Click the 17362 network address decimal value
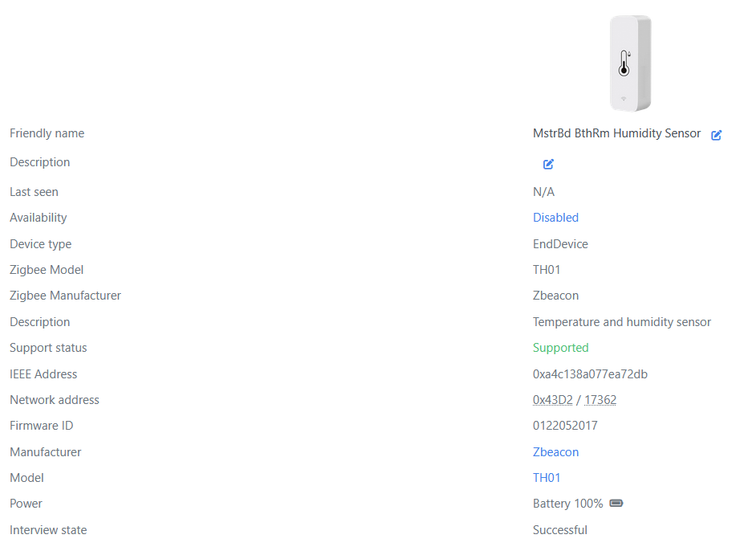Image resolution: width=756 pixels, height=551 pixels. (600, 400)
